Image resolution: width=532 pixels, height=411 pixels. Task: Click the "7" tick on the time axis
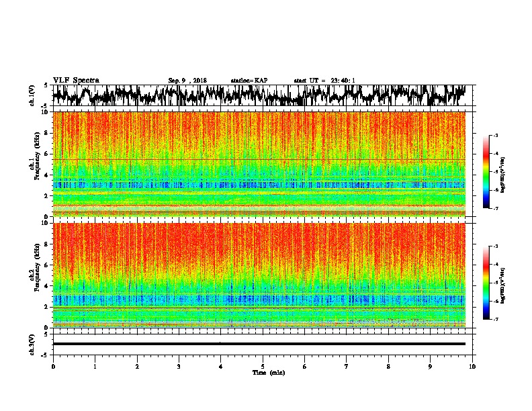click(347, 367)
